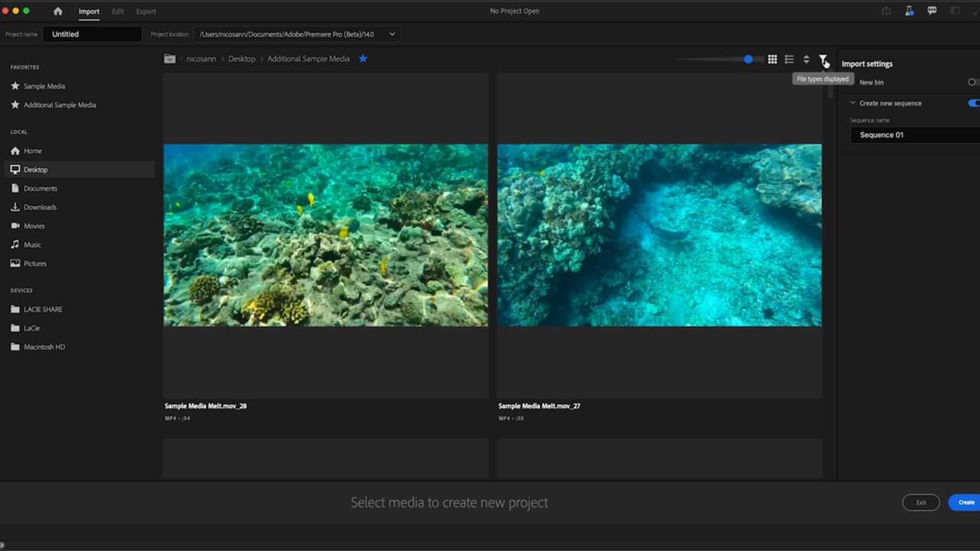Enable the New bin option

[972, 82]
